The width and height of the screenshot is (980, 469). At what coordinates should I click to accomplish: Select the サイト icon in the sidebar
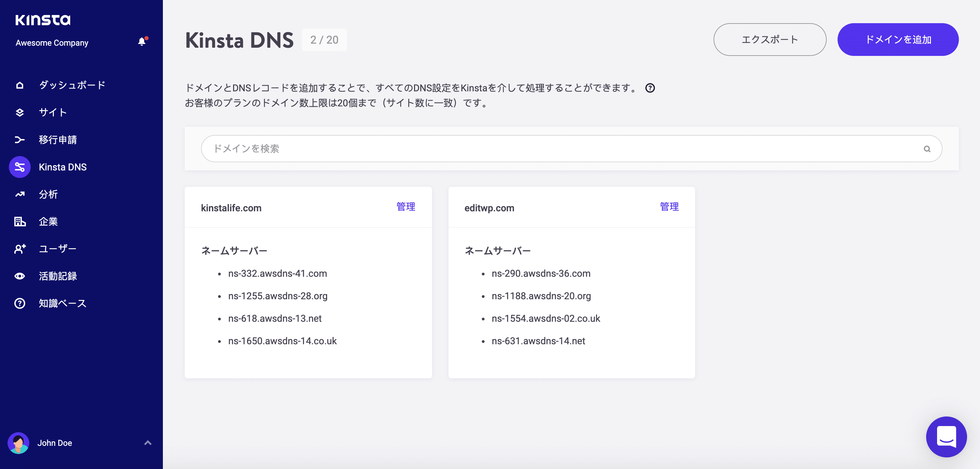19,112
